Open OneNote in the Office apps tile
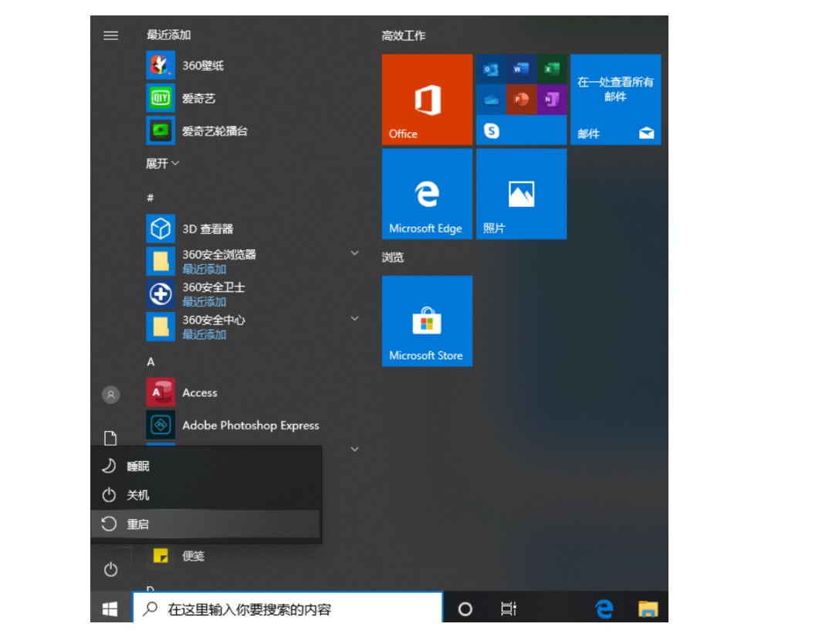 point(552,99)
